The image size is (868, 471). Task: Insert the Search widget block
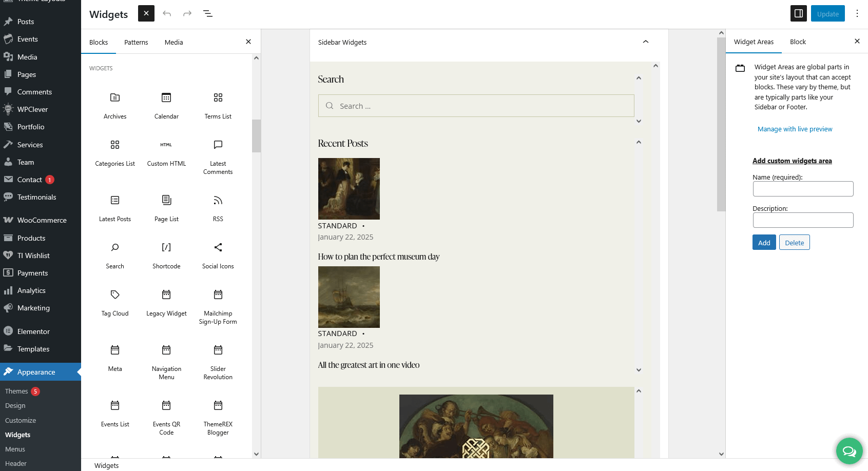[x=115, y=256]
